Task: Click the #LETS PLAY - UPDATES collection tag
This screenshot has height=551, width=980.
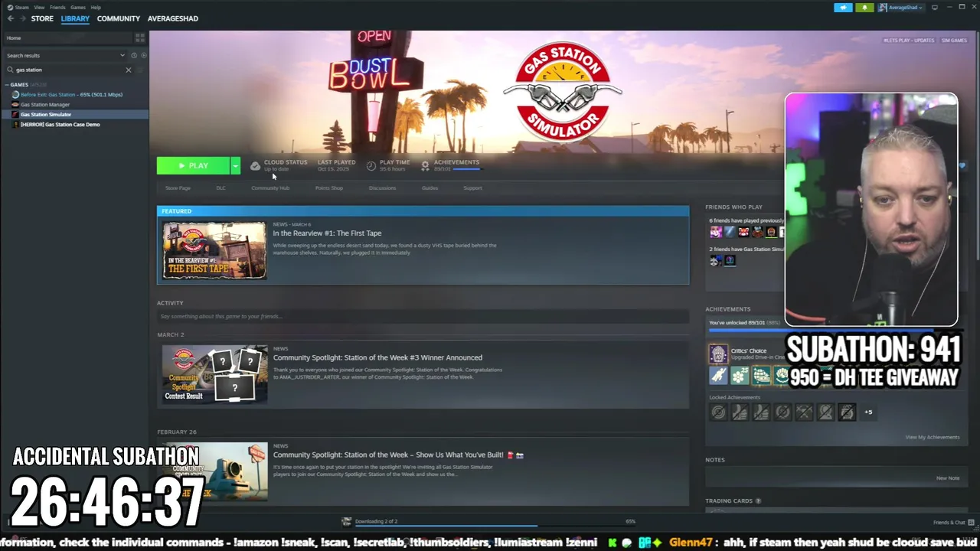Action: click(909, 40)
